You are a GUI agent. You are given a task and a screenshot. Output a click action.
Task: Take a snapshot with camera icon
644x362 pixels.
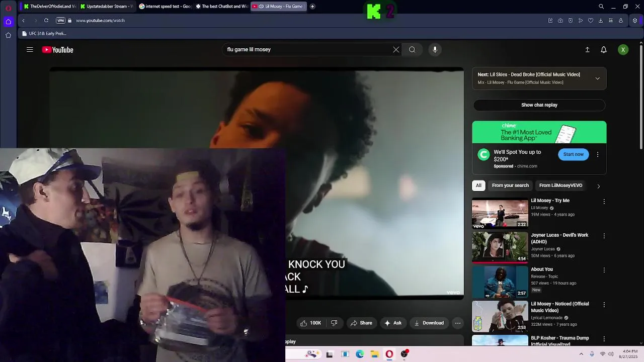pyautogui.click(x=560, y=21)
